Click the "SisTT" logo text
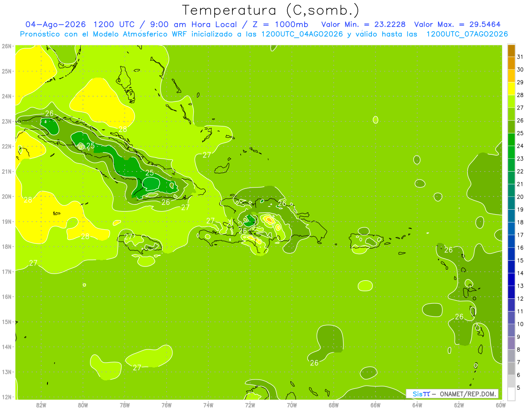532x411 pixels. pos(421,394)
